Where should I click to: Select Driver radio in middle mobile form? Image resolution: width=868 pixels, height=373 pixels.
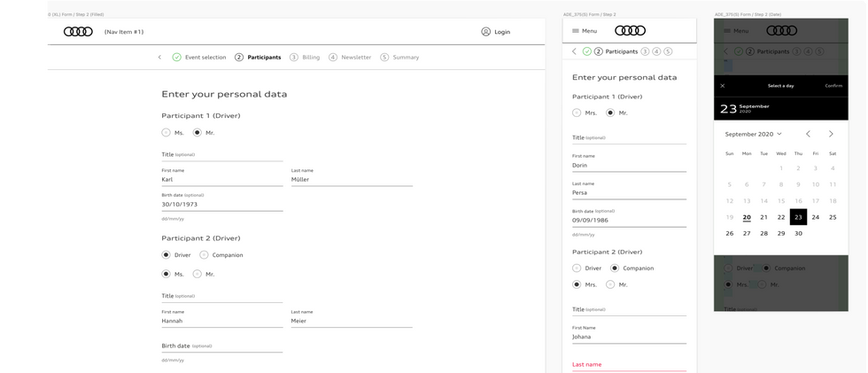tap(577, 268)
